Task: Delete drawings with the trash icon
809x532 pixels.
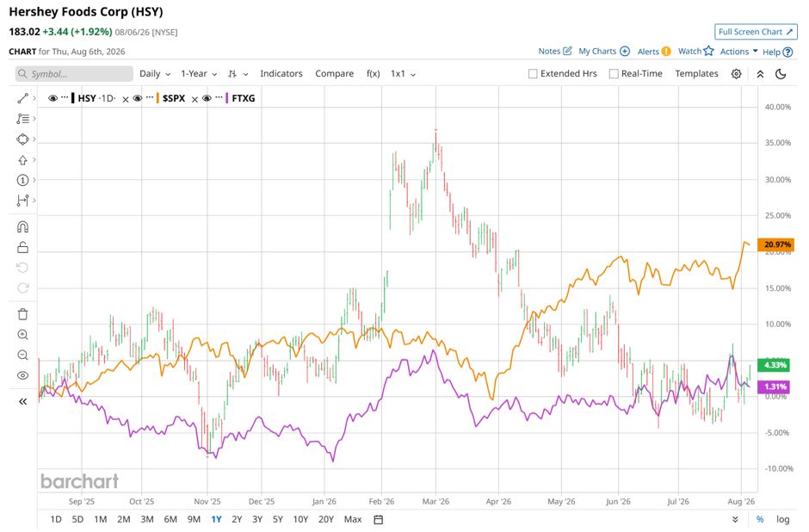Action: pyautogui.click(x=22, y=314)
